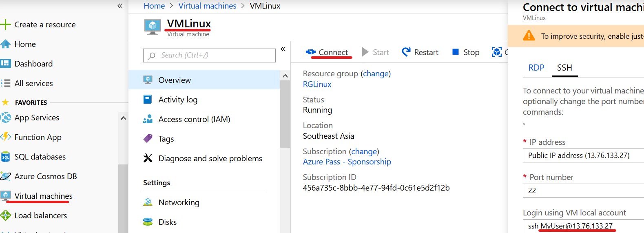Image resolution: width=644 pixels, height=233 pixels.
Task: Click the Southeast Asia location text
Action: pyautogui.click(x=328, y=136)
